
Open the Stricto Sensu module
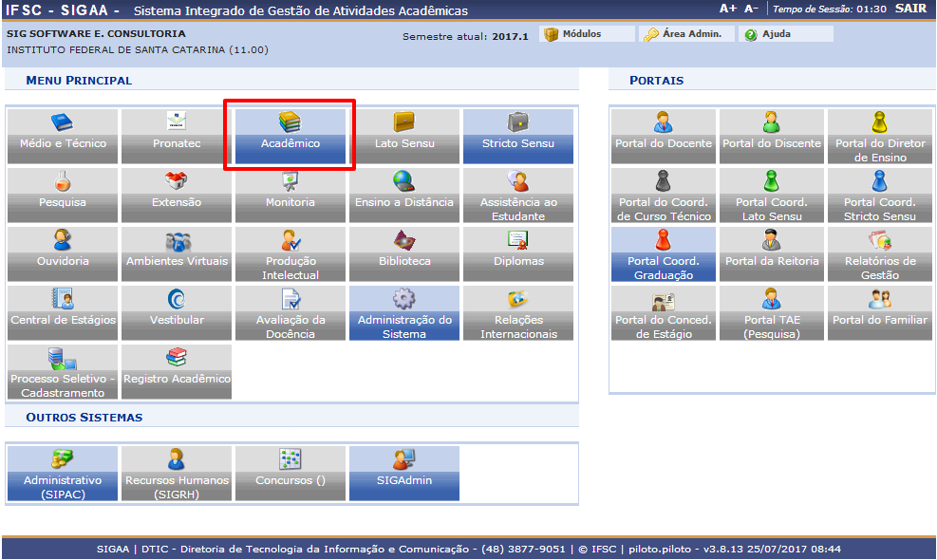coord(518,136)
